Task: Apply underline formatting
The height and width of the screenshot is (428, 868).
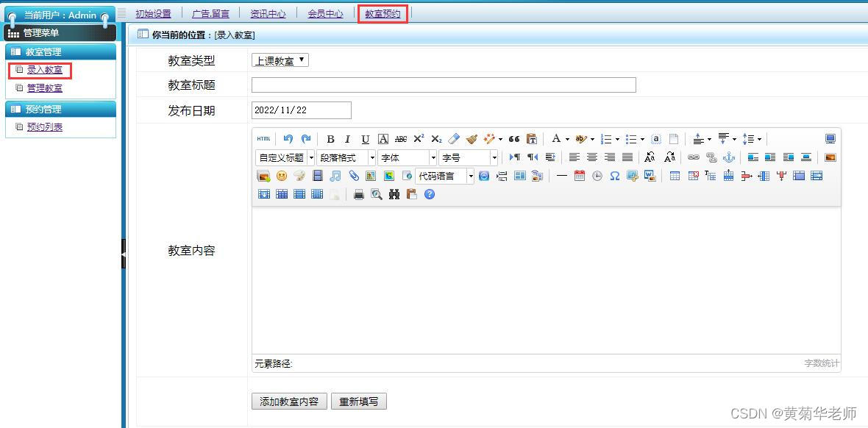Action: click(365, 139)
